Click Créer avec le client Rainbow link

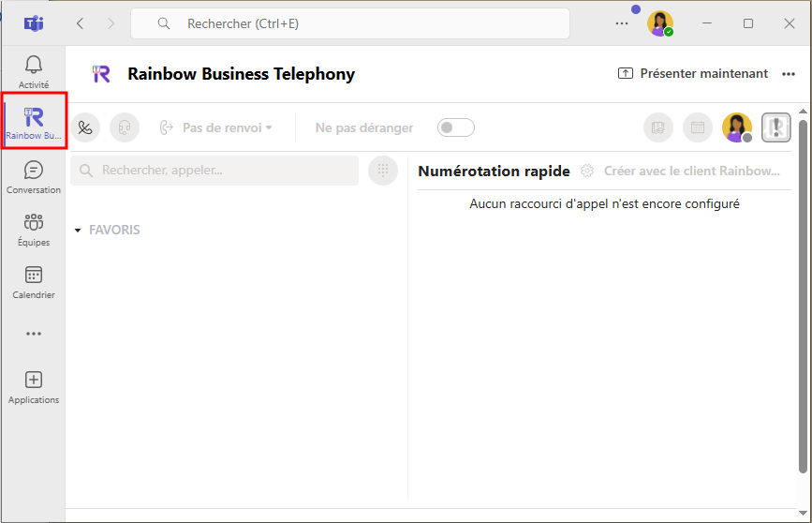[690, 171]
